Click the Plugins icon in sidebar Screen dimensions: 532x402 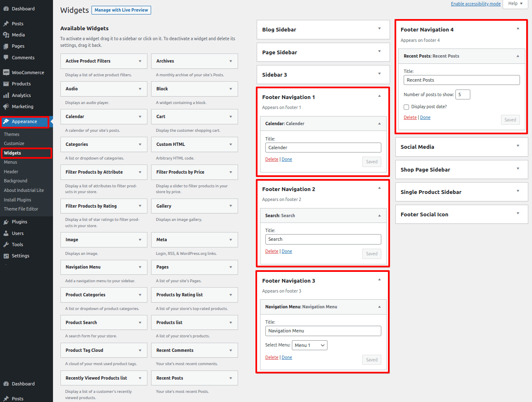(x=6, y=222)
